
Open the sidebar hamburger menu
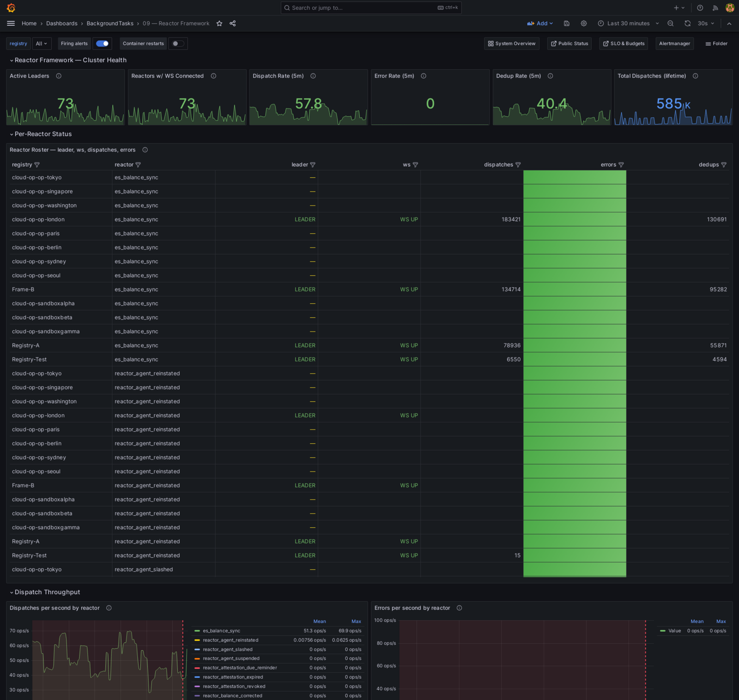pos(11,24)
